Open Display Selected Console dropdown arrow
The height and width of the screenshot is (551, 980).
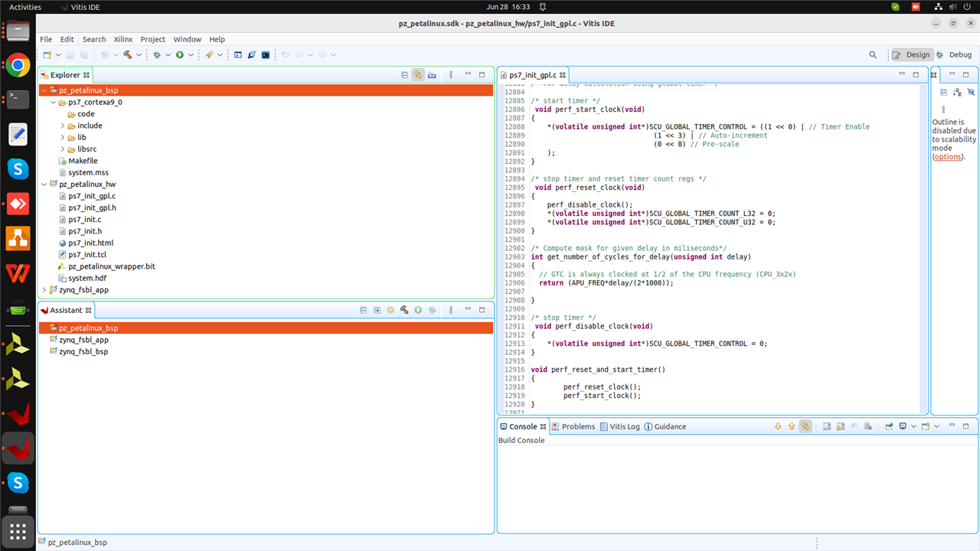coord(913,426)
